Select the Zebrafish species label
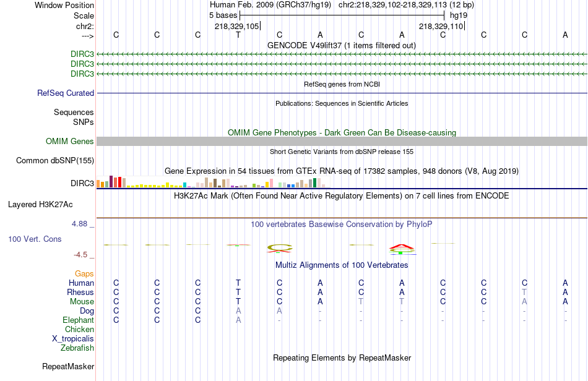The height and width of the screenshot is (381, 588). click(x=77, y=348)
